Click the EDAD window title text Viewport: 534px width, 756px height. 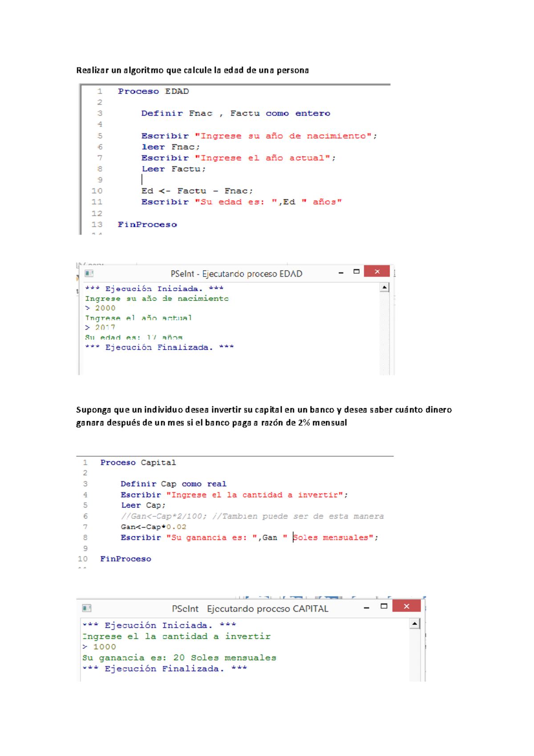click(236, 274)
